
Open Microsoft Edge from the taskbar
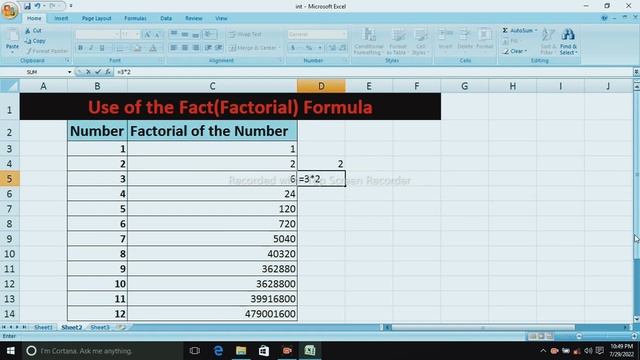pos(218,351)
